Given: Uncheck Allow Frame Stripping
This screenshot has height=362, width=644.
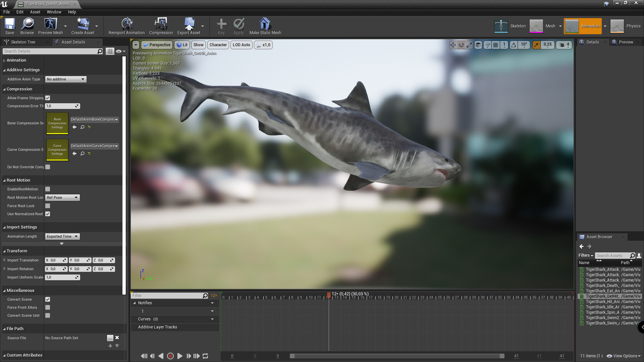Looking at the screenshot, I should tap(48, 98).
